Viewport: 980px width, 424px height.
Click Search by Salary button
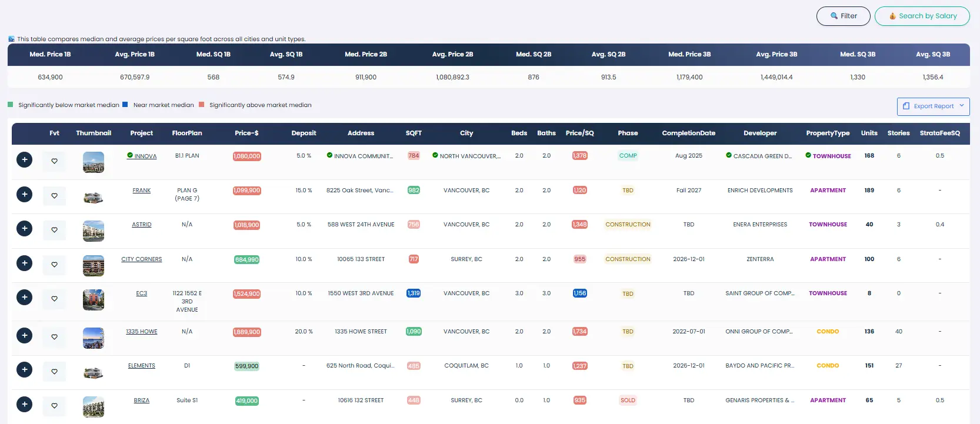tap(922, 16)
